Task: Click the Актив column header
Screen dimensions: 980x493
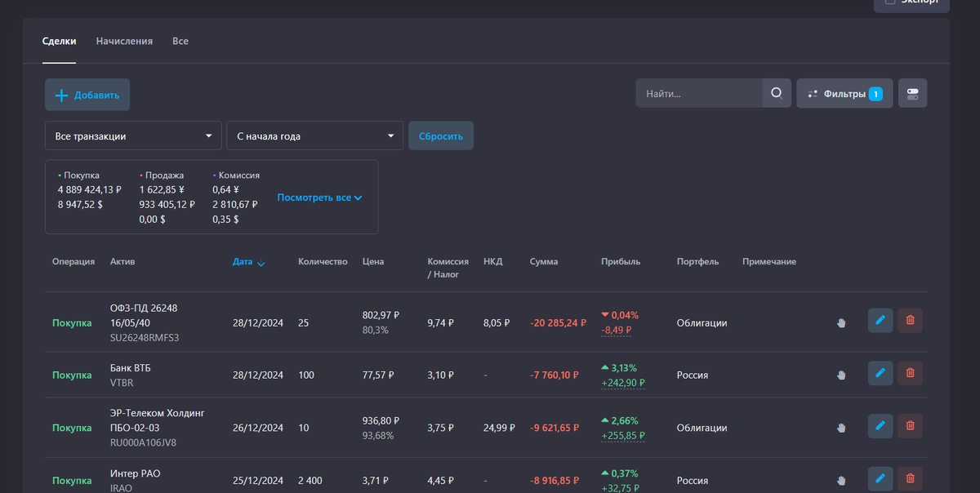Action: coord(122,262)
